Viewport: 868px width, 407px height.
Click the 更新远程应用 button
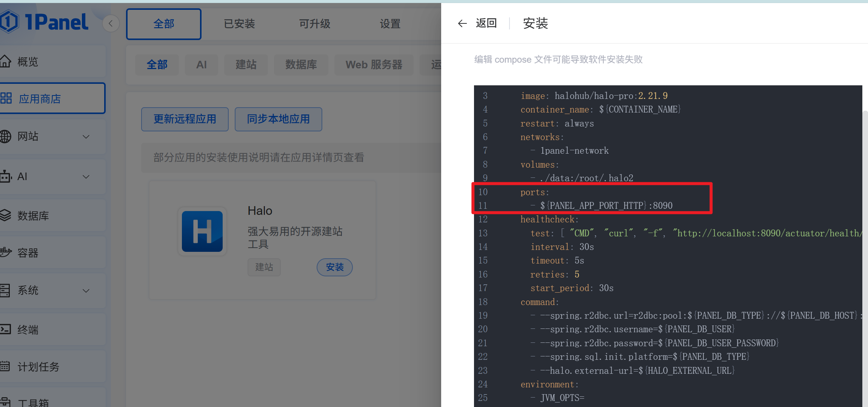point(185,119)
